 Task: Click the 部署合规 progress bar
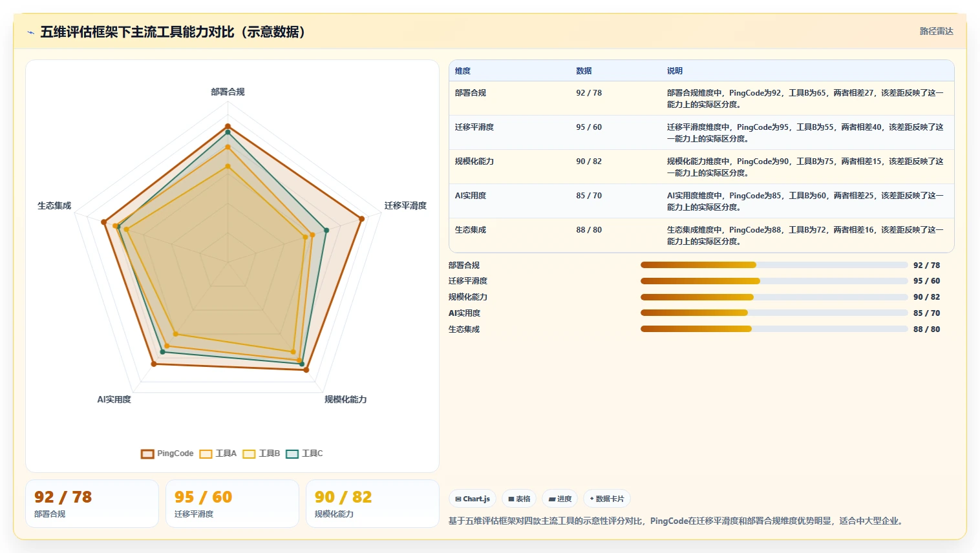(x=774, y=265)
